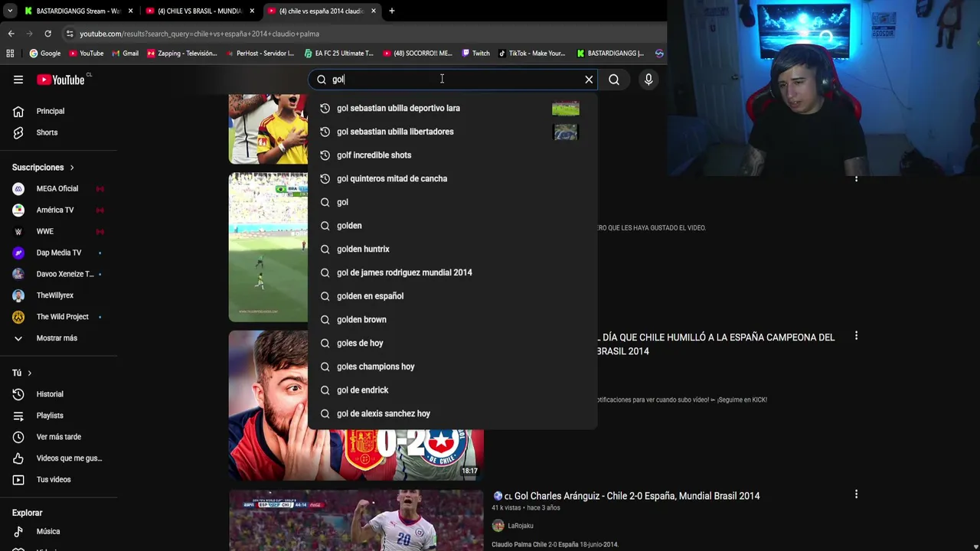Expand the Tú section chevron
The image size is (980, 551).
click(x=29, y=373)
